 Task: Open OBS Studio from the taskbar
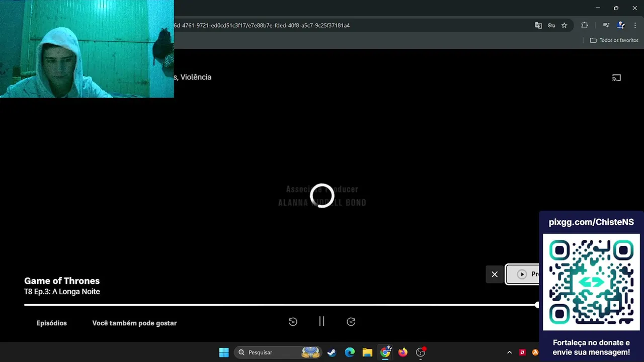[x=421, y=352]
